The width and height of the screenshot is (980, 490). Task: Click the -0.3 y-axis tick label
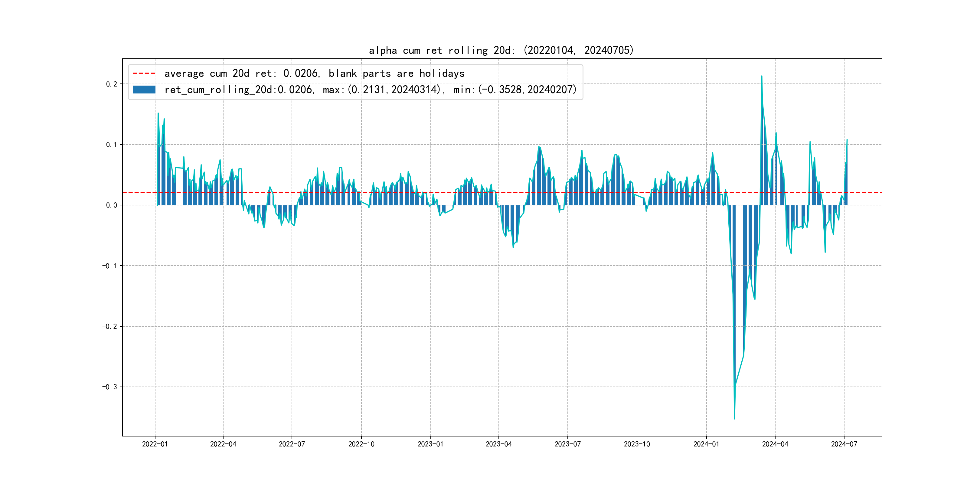coord(109,387)
